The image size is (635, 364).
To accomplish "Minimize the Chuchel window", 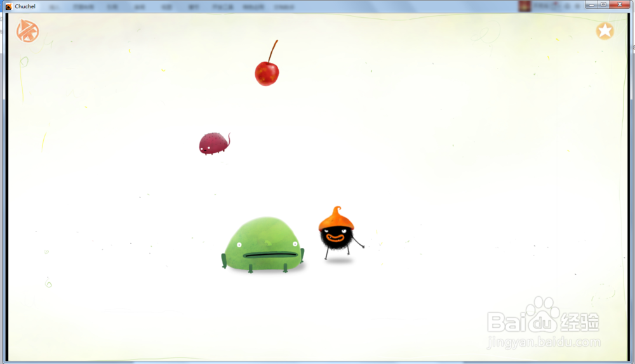I will tap(592, 5).
